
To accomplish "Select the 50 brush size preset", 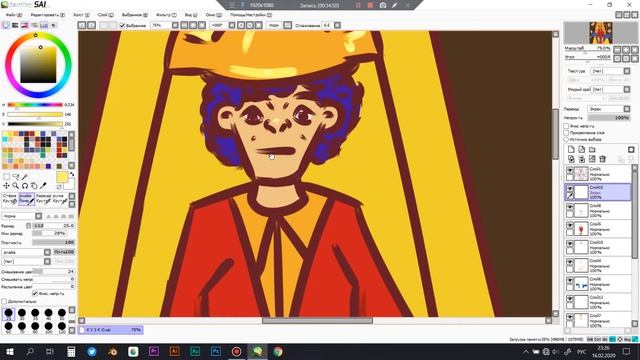I will tap(62, 314).
